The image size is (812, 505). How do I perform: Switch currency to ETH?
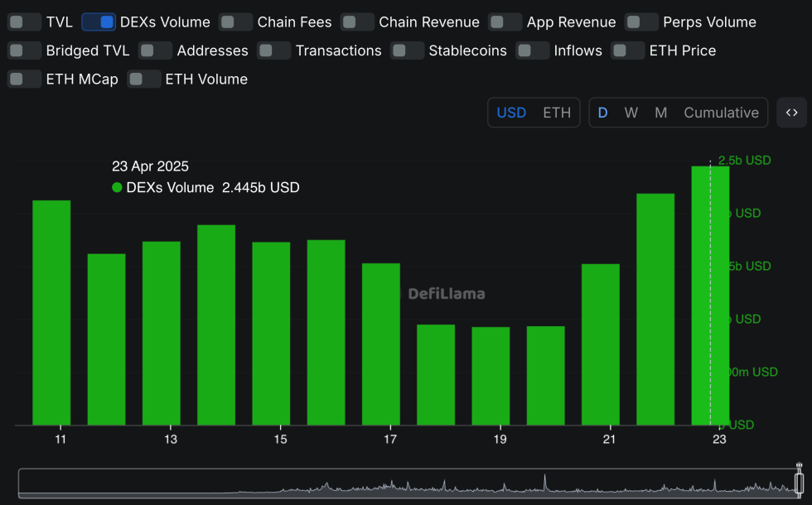[x=556, y=113]
